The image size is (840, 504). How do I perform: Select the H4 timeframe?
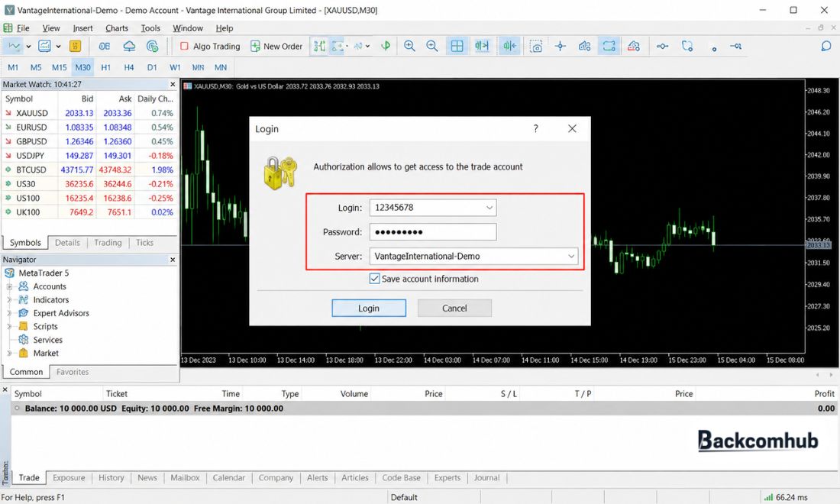click(x=128, y=67)
